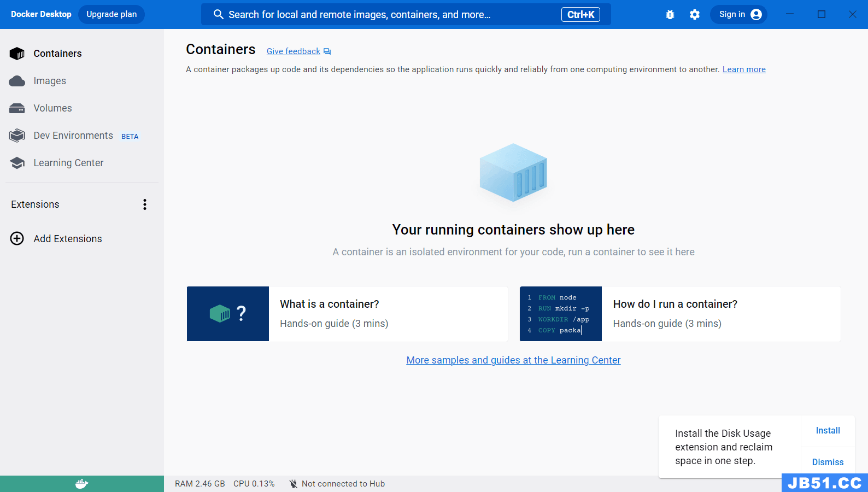Image resolution: width=868 pixels, height=492 pixels.
Task: Open the troubleshoot bug icon
Action: coord(670,15)
